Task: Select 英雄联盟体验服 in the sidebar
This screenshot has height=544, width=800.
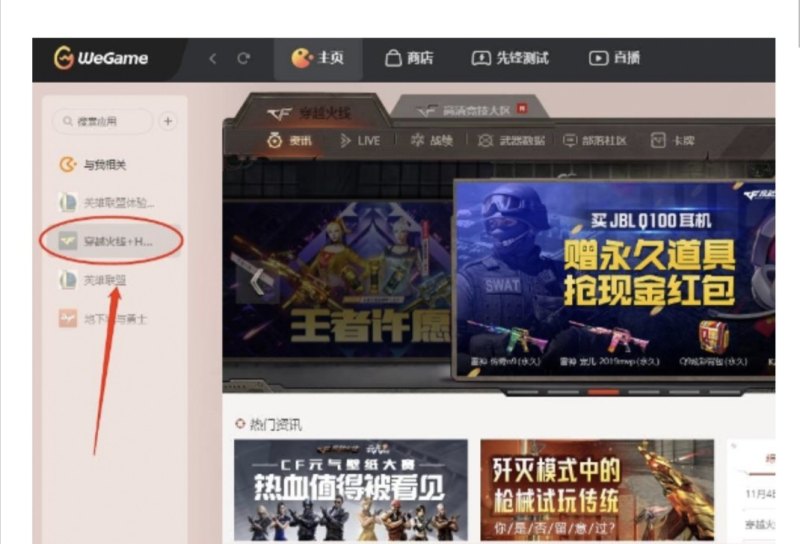Action: coord(107,203)
